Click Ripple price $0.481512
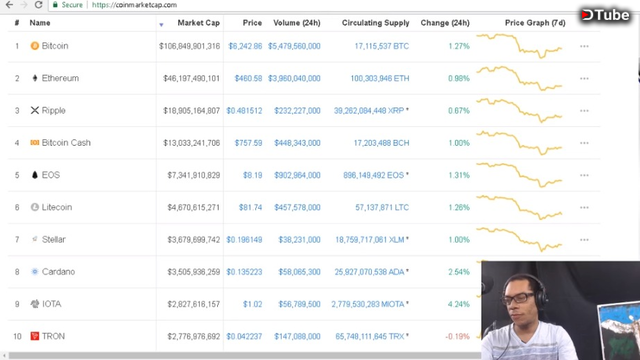Image resolution: width=640 pixels, height=360 pixels. point(244,111)
